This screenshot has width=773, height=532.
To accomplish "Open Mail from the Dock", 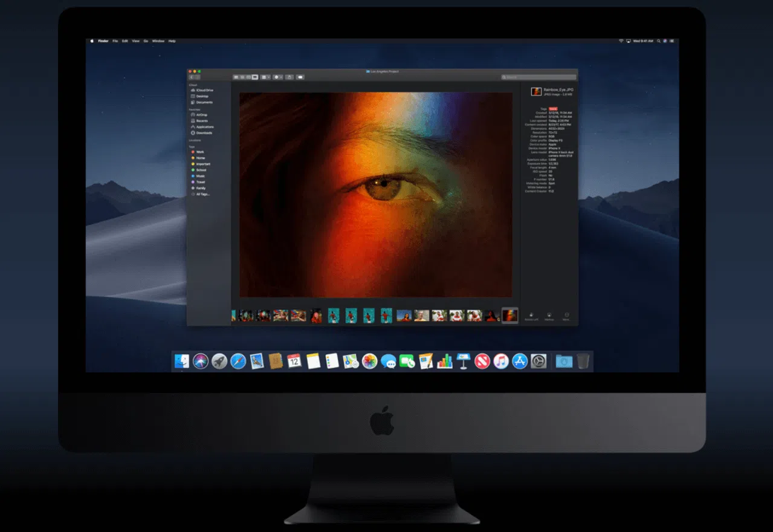I will [x=256, y=361].
